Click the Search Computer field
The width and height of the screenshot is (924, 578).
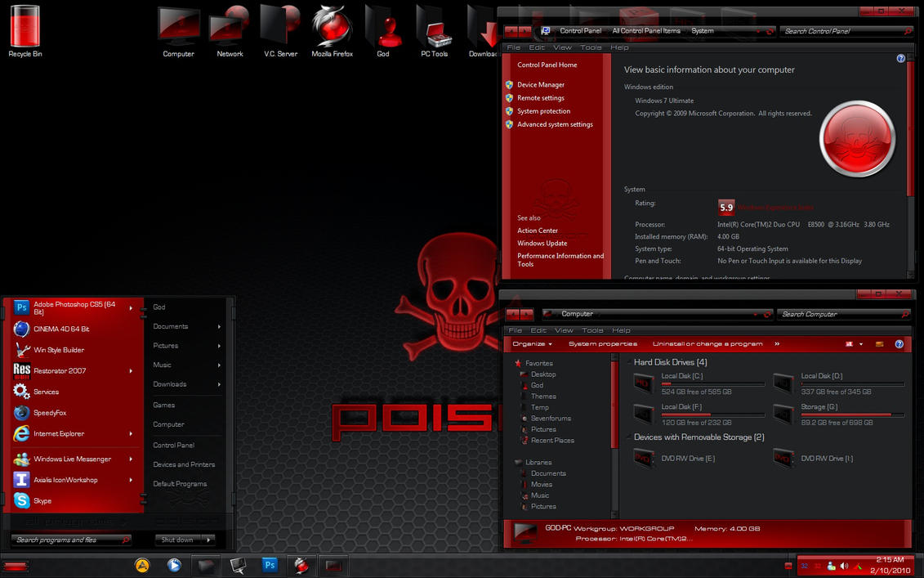click(844, 315)
